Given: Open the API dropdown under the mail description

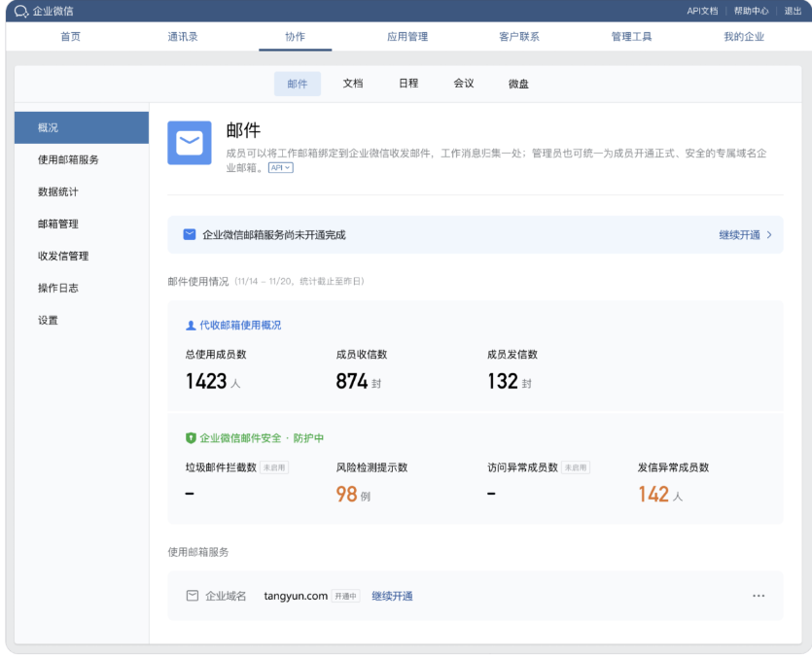Looking at the screenshot, I should point(278,167).
